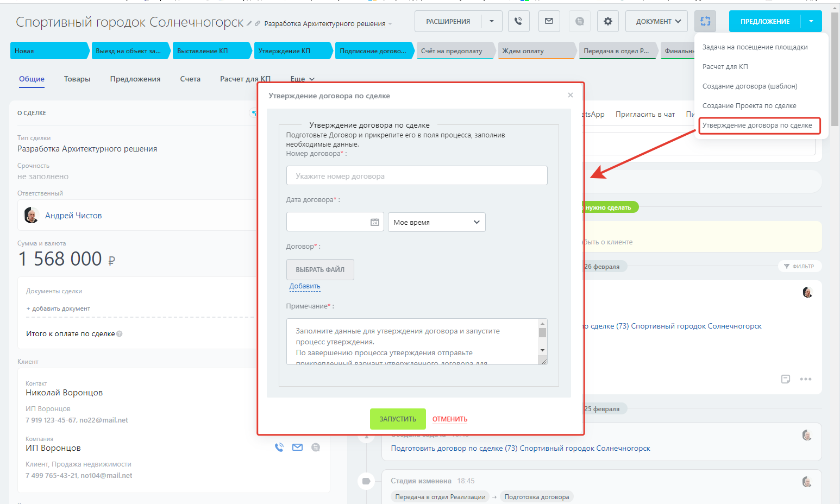The width and height of the screenshot is (840, 504).
Task: Open the Подготовить договор по сделке (73) task link
Action: [x=521, y=448]
